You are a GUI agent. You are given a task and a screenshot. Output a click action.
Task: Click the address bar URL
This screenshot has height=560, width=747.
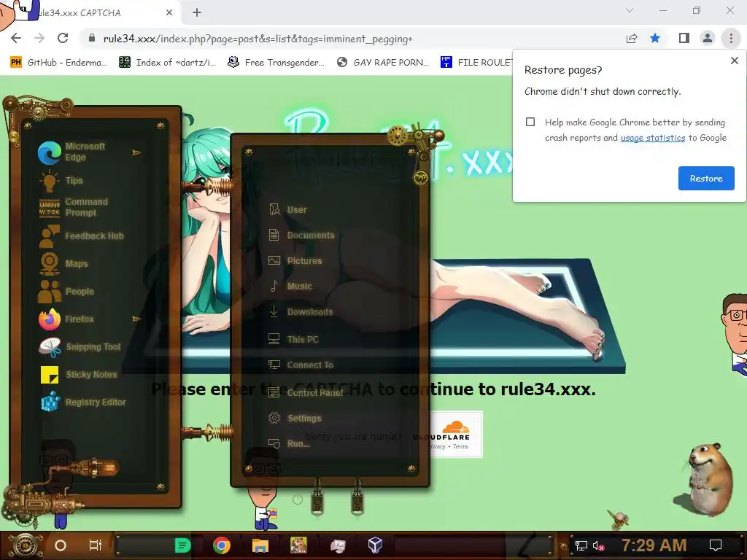[258, 39]
